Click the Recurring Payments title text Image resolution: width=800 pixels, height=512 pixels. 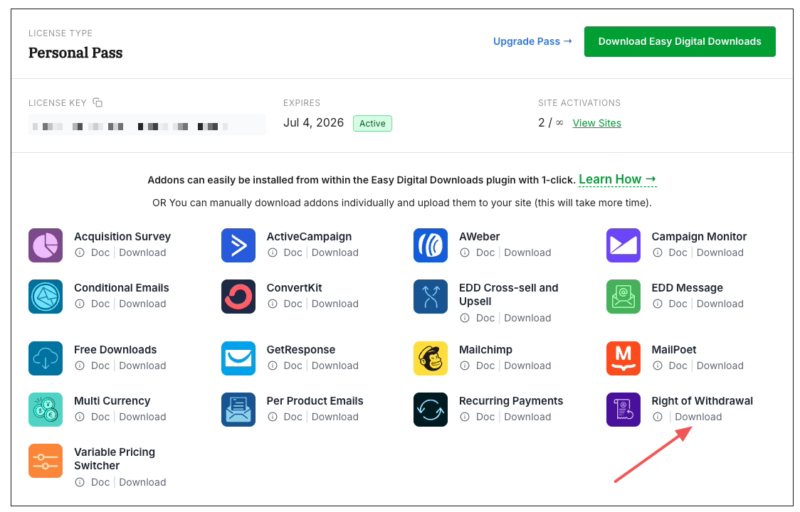coord(511,401)
